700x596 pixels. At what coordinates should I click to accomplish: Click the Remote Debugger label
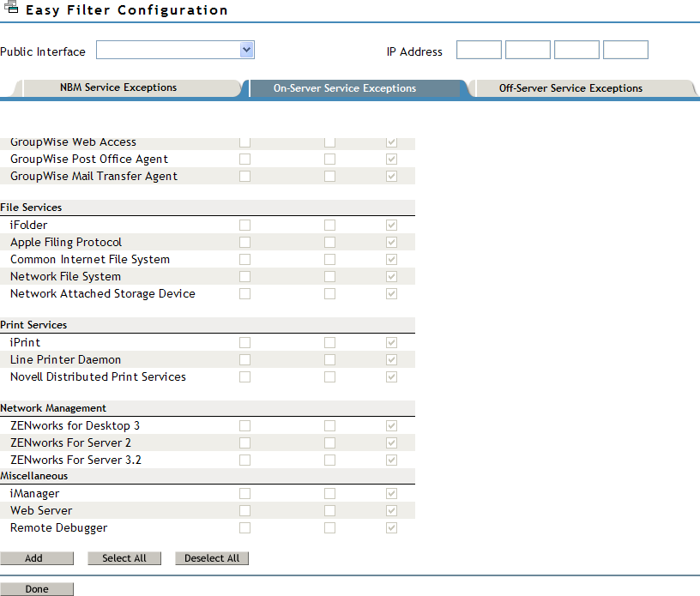[58, 527]
